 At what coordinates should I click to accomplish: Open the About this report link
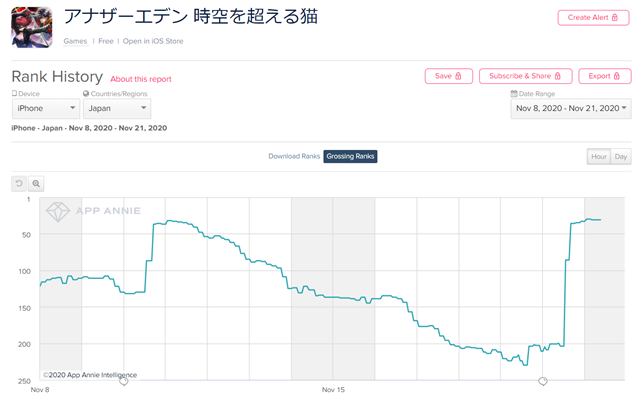point(141,79)
